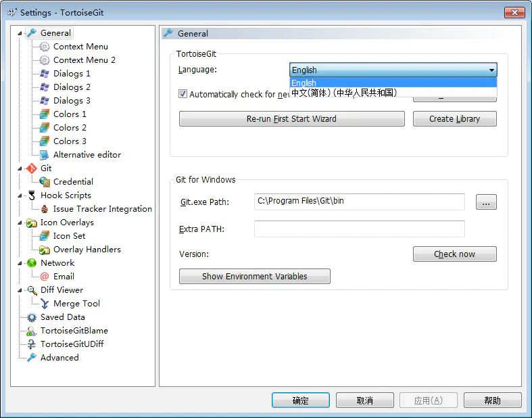
Task: Click the Network globe icon
Action: tap(31, 263)
